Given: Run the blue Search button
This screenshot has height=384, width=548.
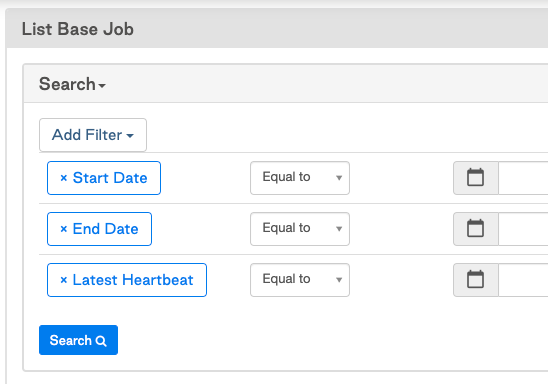Looking at the screenshot, I should [78, 340].
